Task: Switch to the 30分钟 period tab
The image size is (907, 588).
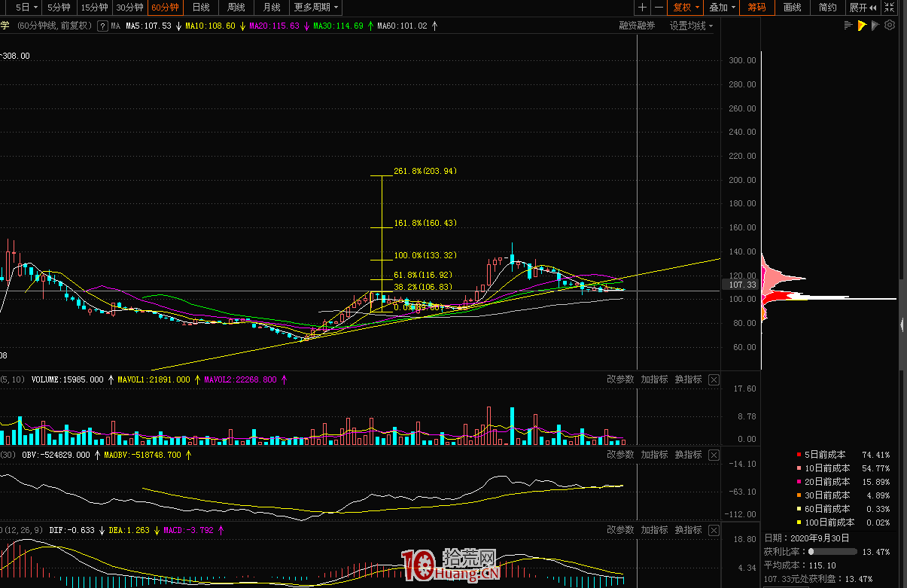Action: pyautogui.click(x=129, y=8)
